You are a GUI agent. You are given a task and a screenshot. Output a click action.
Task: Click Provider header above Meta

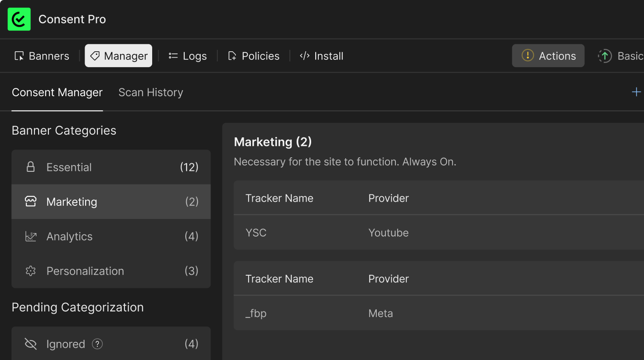click(x=389, y=279)
